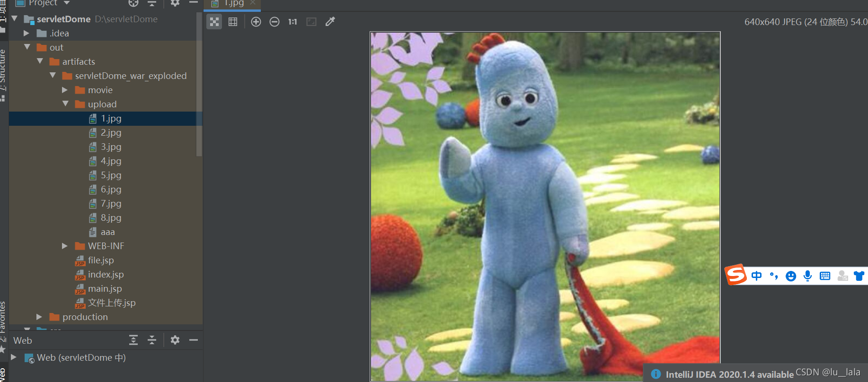Zoom in on the image
Viewport: 868px width, 382px height.
click(x=256, y=22)
